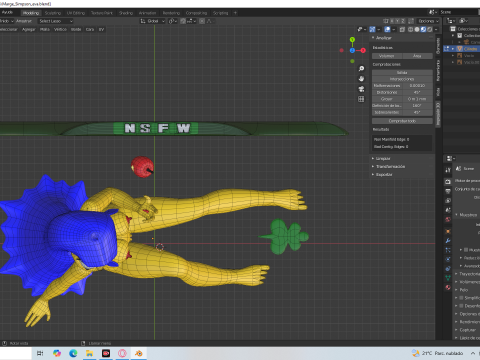480x360 pixels.
Task: Add a new workspace with plus button
Action: (235, 13)
